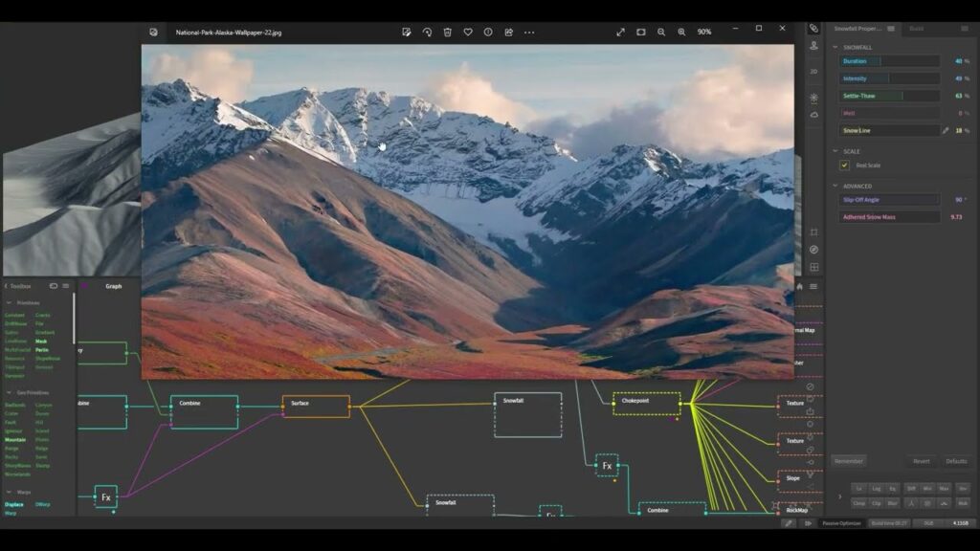Open the graph hamburger menu

[813, 286]
